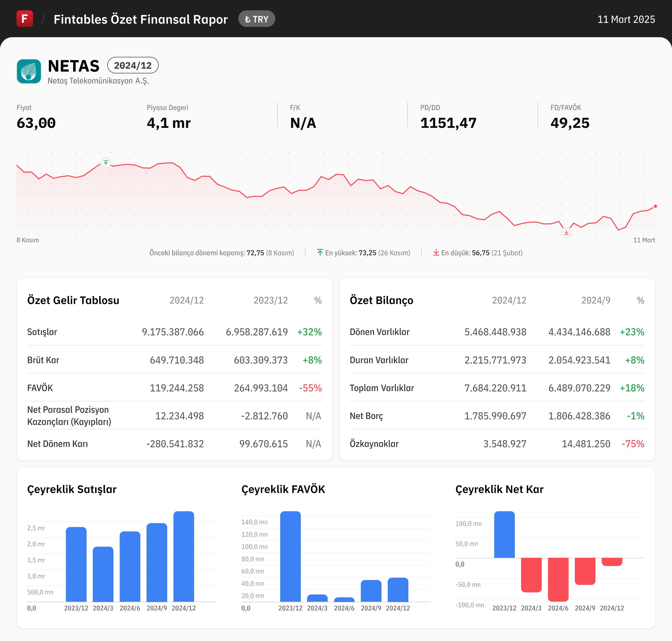672x641 pixels.
Task: Click the Çeyreklik Net Kar chart title
Action: 499,489
